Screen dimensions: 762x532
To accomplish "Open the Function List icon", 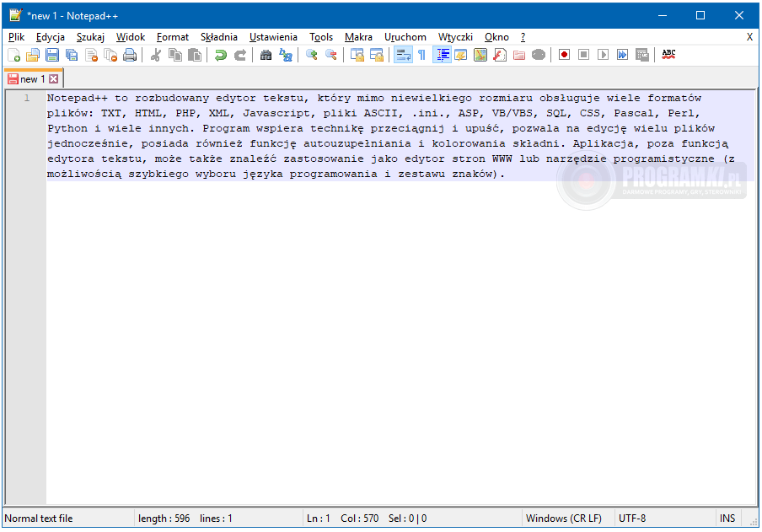I will 500,55.
